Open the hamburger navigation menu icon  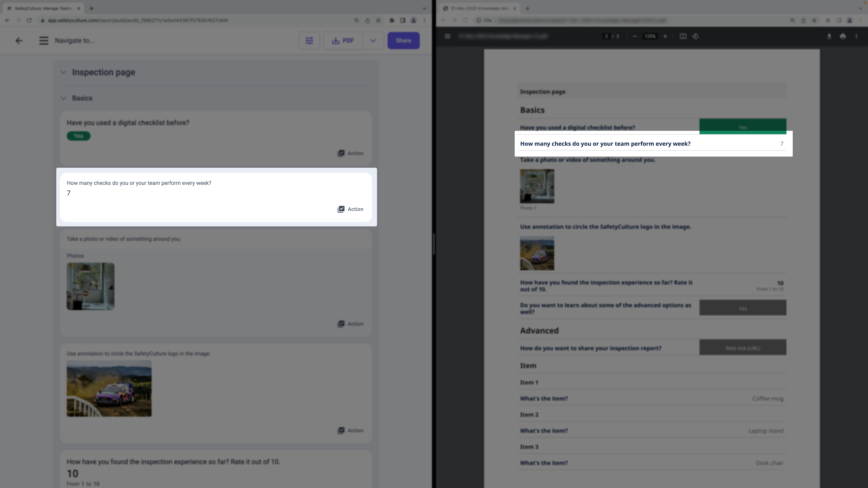pyautogui.click(x=43, y=40)
